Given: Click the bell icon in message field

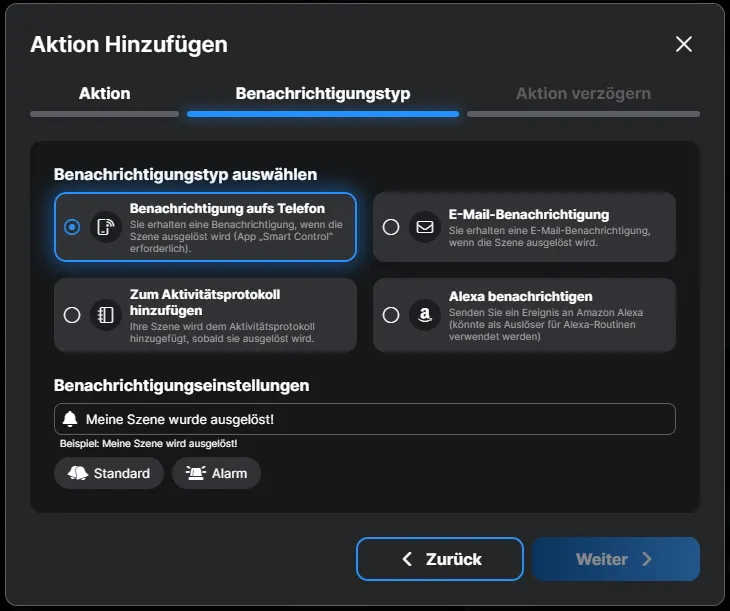Looking at the screenshot, I should pos(70,419).
